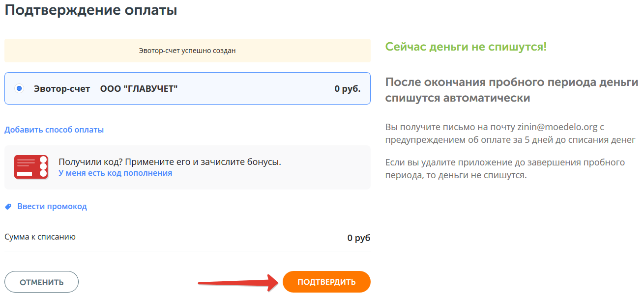Select the Эвотор-счет radio button

[x=19, y=89]
